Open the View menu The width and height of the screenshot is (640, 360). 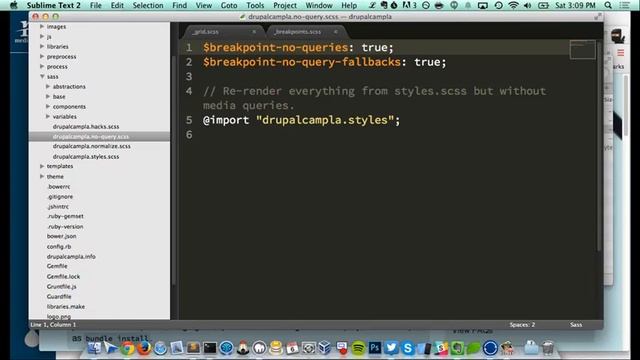point(204,5)
